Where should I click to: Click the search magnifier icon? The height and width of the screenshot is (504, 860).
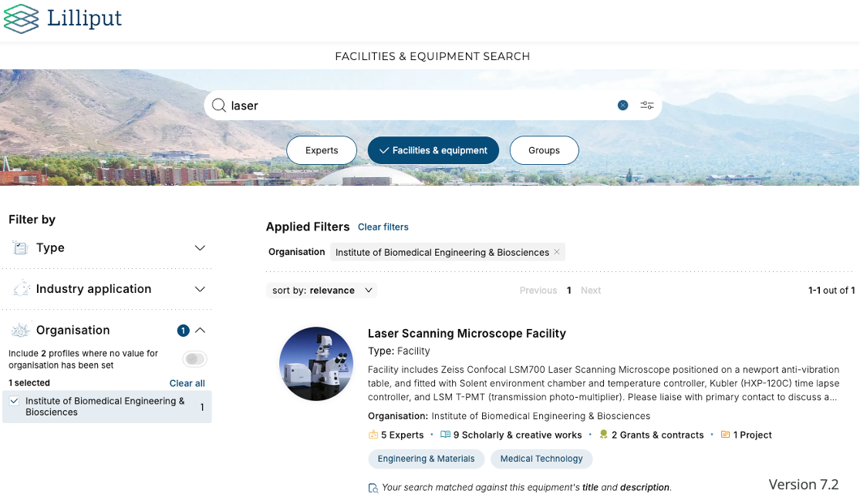(218, 106)
